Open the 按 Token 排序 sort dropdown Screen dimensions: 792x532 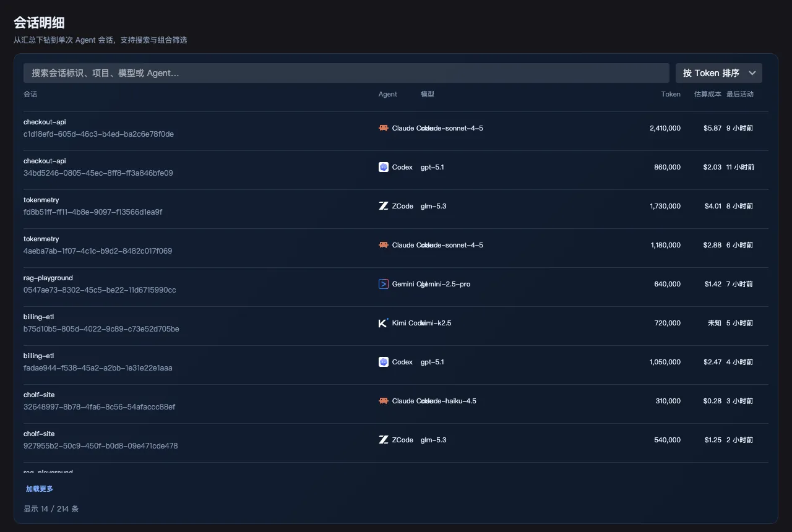pos(719,73)
